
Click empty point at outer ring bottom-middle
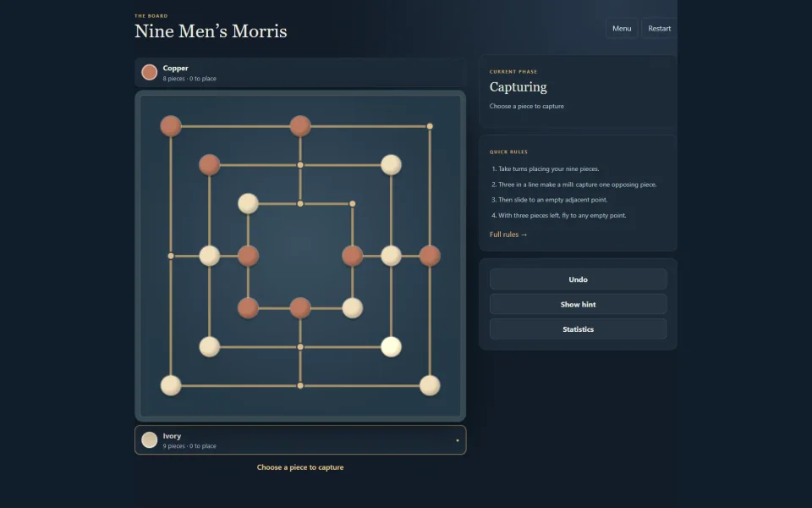pos(300,386)
